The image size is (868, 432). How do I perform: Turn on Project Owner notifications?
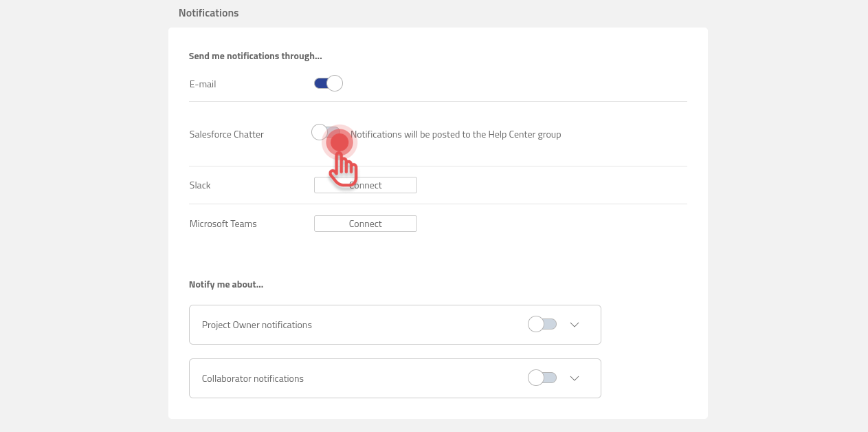tap(542, 324)
